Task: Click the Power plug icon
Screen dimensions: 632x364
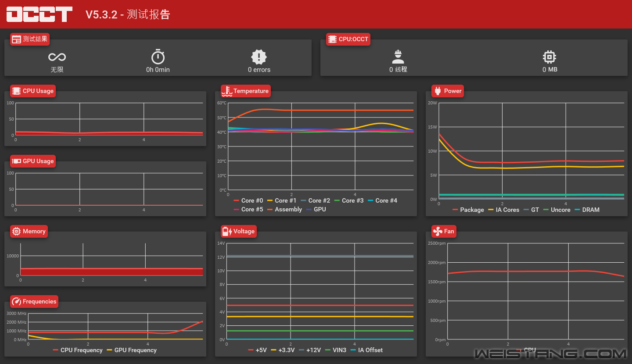Action: (438, 91)
